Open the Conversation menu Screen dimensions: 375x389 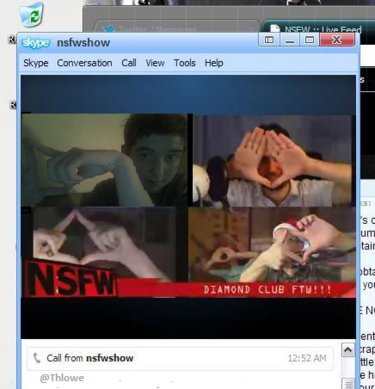84,63
